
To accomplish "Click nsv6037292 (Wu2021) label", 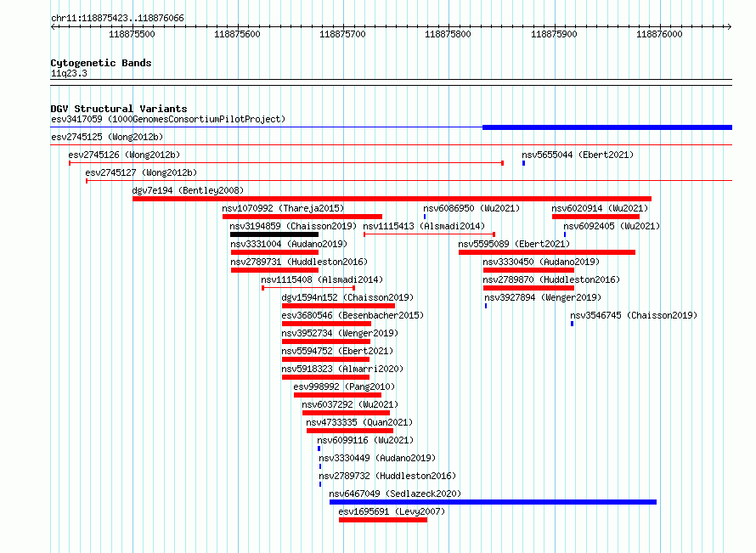I will [x=350, y=404].
